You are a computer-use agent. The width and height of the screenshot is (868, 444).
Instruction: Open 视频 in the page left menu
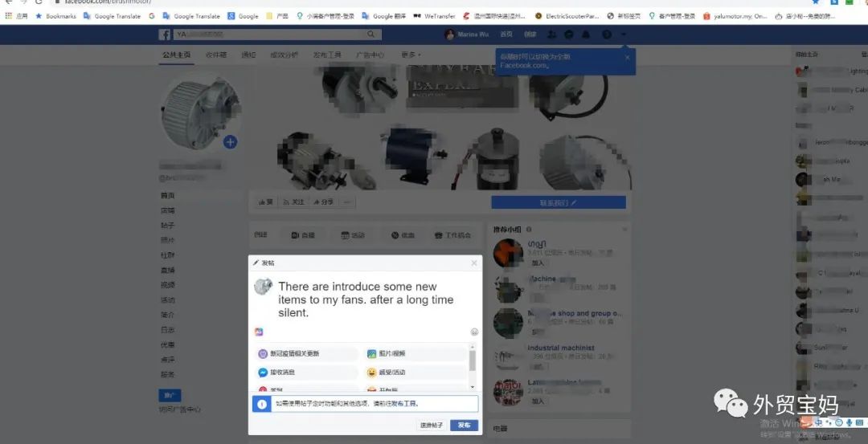[x=168, y=285]
